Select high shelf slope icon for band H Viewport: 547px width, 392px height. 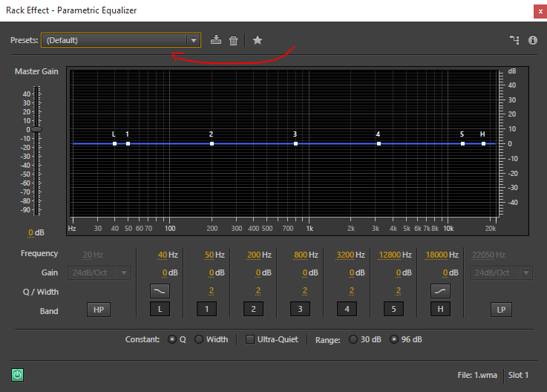[x=440, y=291]
